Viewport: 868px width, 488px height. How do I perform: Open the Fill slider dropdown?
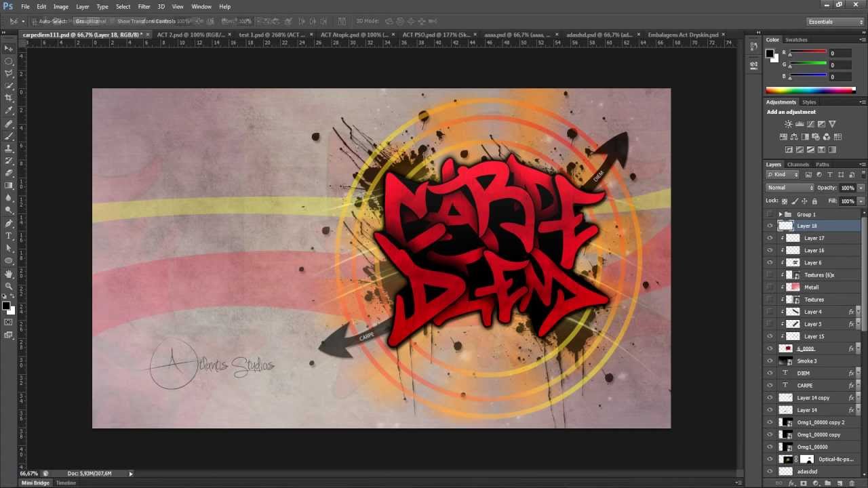click(861, 201)
